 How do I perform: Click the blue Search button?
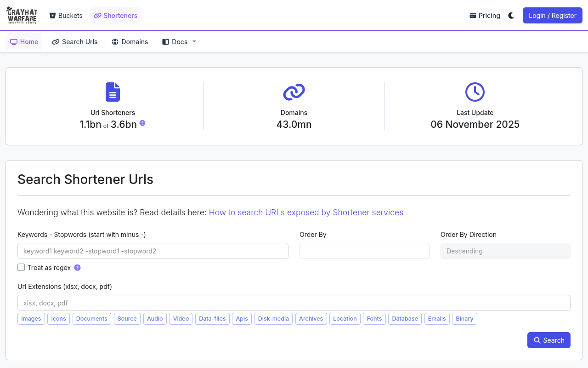549,340
